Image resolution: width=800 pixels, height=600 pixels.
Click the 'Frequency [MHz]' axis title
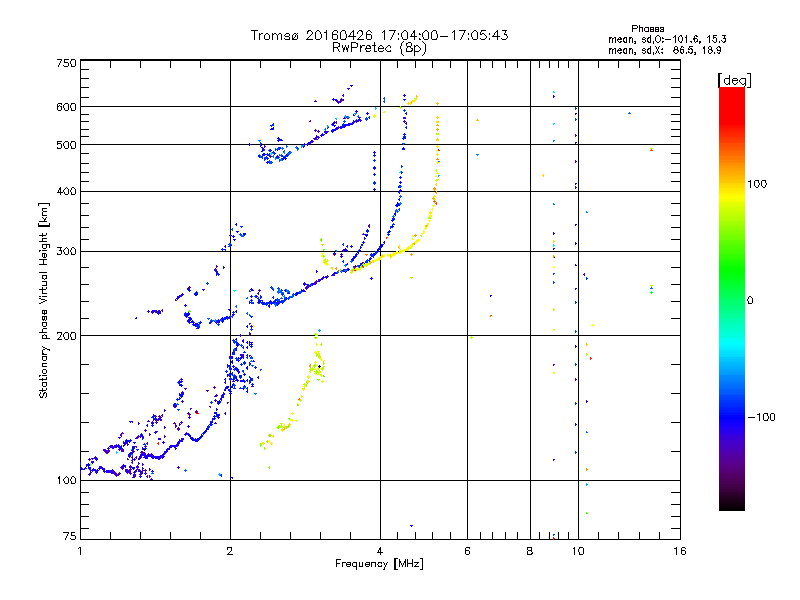click(379, 564)
